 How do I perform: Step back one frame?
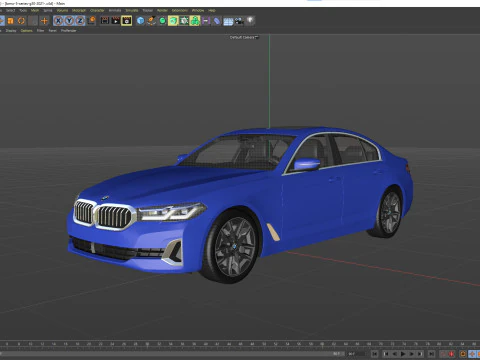tap(395, 354)
